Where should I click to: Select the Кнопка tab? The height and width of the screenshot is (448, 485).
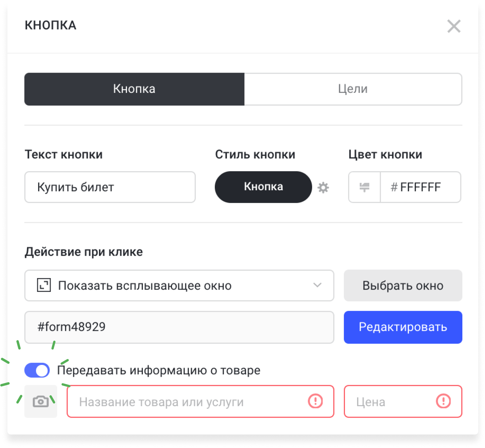(134, 89)
